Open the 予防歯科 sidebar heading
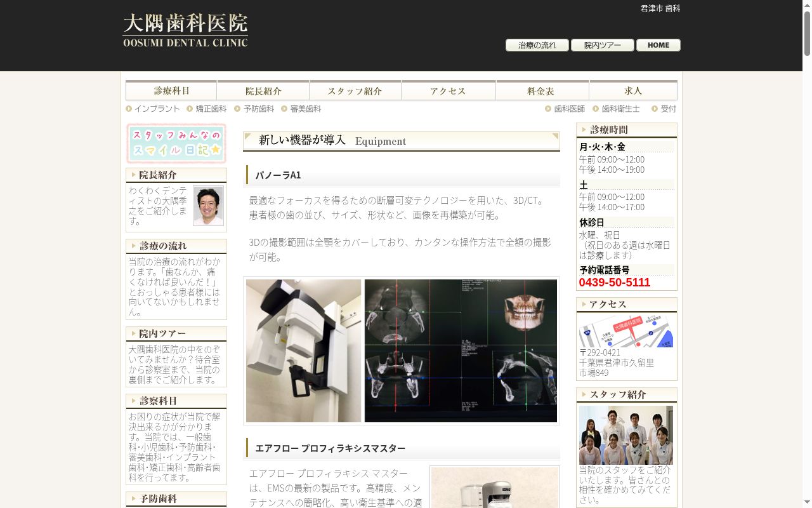The width and height of the screenshot is (812, 508). pyautogui.click(x=176, y=498)
